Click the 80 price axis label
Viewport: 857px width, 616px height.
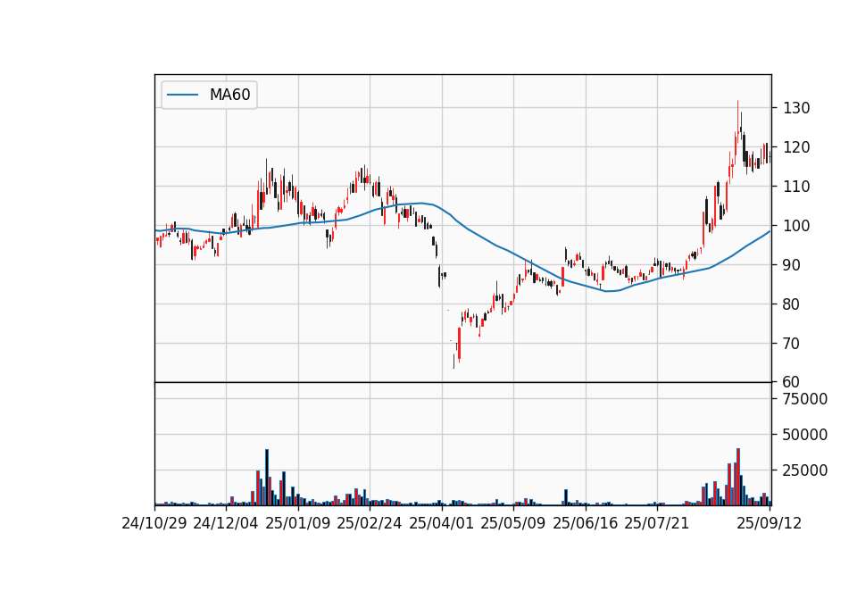coord(792,304)
